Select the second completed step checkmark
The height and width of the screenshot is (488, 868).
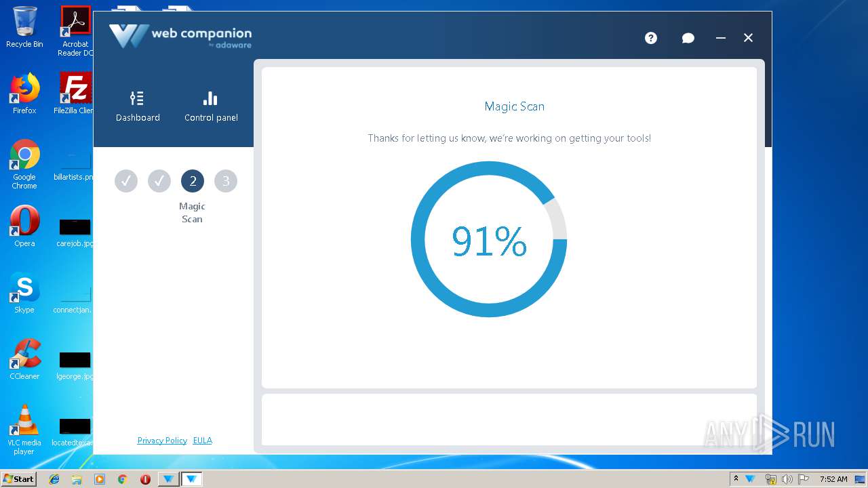(x=159, y=181)
